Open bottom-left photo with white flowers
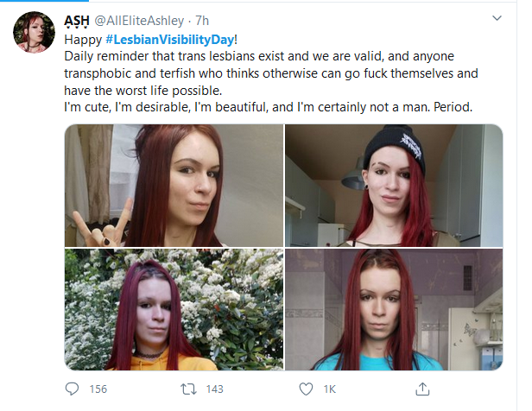The image size is (532, 411). click(174, 309)
